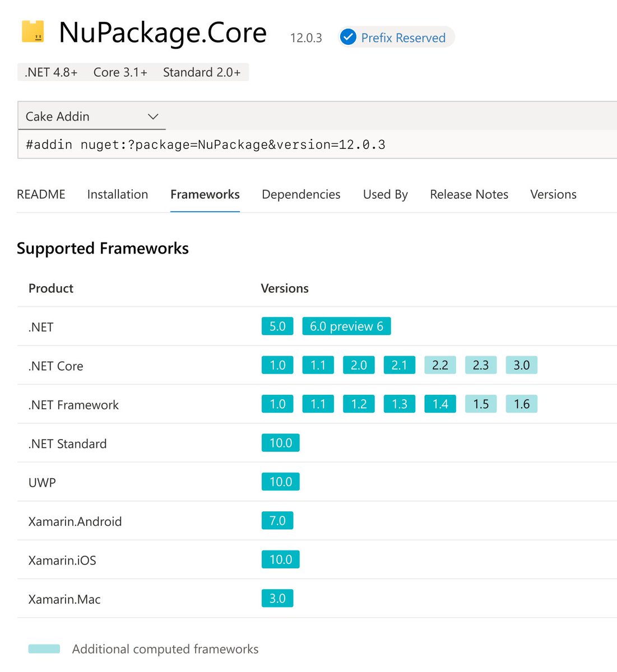The image size is (617, 672).
Task: Click .NET Framework 1.0 badge
Action: 277,404
